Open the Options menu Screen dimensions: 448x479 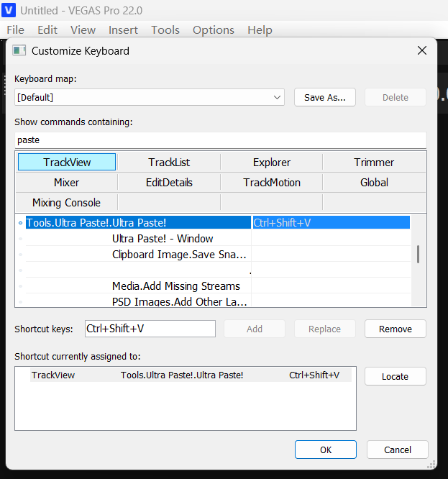tap(214, 29)
